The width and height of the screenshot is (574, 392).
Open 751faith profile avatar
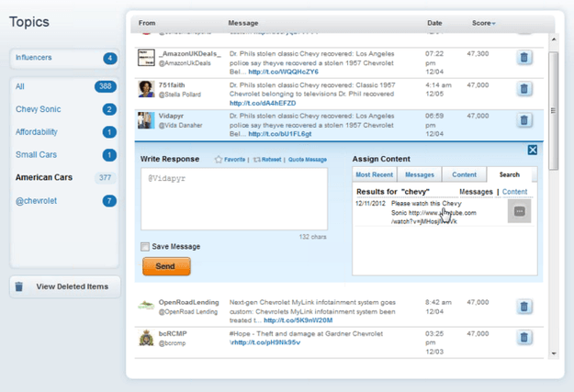146,89
